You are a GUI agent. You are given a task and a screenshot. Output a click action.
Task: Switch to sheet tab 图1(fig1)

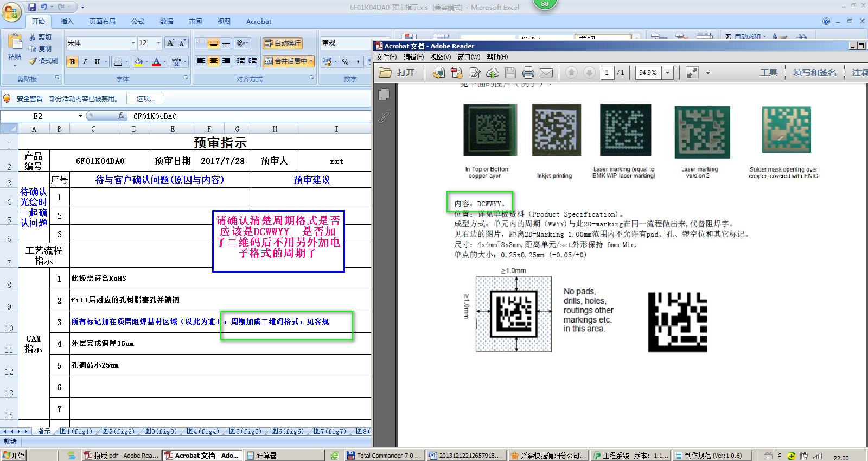click(76, 431)
